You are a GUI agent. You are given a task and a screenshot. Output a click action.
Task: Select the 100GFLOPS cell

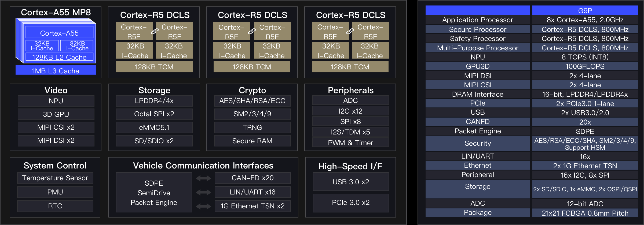tap(585, 66)
